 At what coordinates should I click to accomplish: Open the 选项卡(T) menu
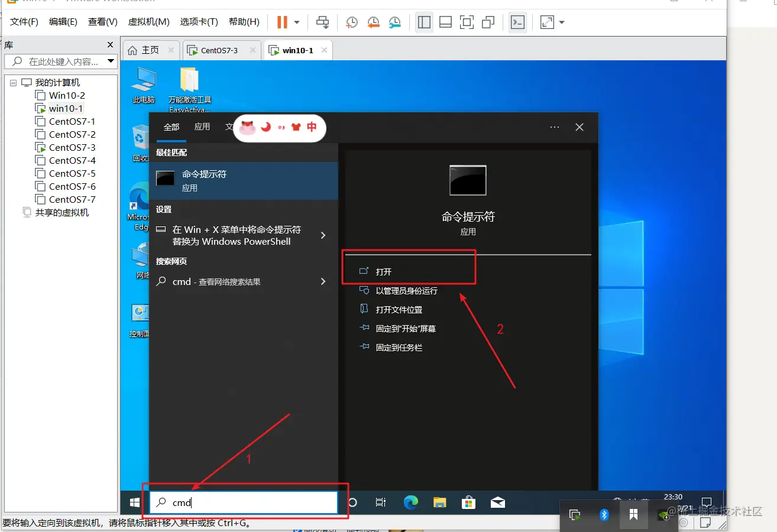pyautogui.click(x=199, y=22)
